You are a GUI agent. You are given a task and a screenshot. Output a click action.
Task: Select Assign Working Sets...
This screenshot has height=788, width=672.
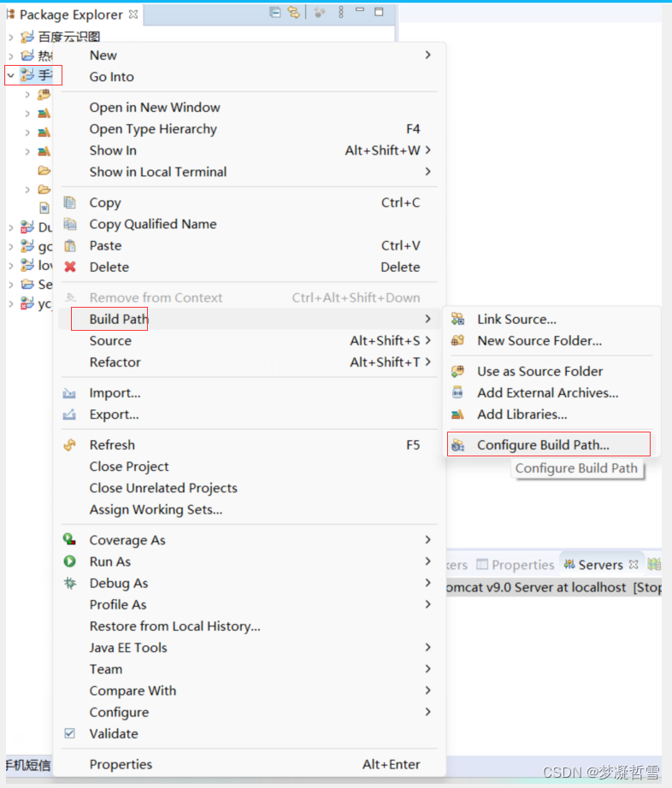coord(250,509)
